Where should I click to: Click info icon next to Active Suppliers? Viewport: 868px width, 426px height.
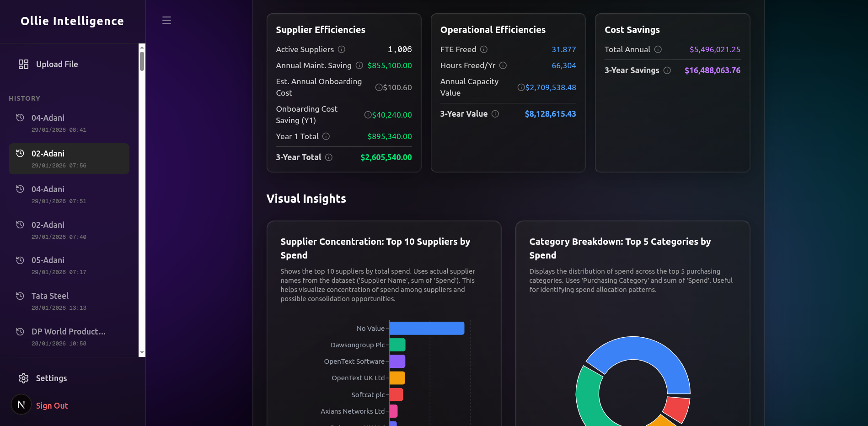[342, 49]
